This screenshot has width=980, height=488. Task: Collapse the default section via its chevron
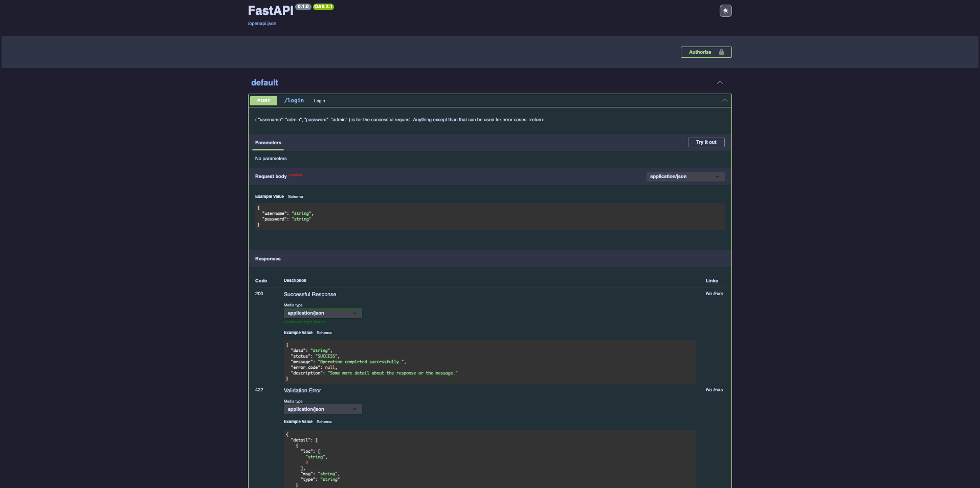pos(720,82)
